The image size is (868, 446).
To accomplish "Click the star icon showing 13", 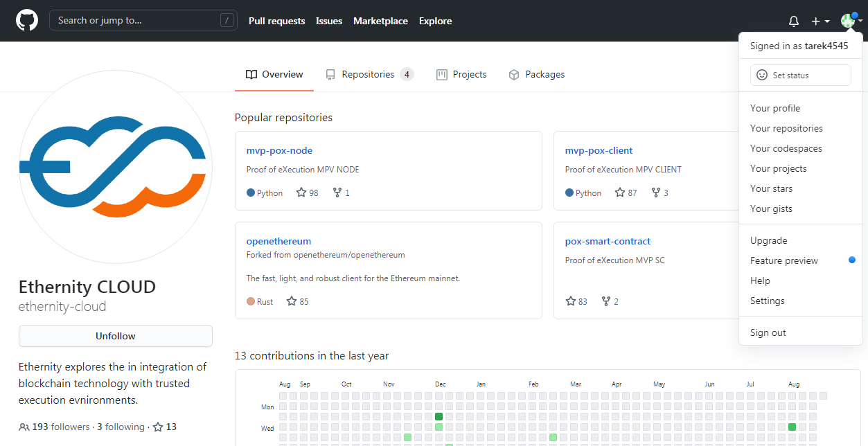I will pyautogui.click(x=158, y=427).
